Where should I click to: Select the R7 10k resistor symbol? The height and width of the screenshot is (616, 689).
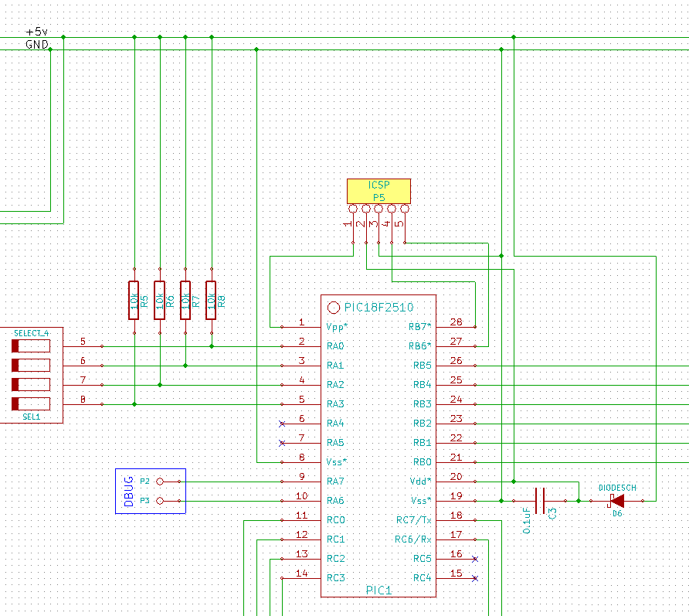click(185, 301)
